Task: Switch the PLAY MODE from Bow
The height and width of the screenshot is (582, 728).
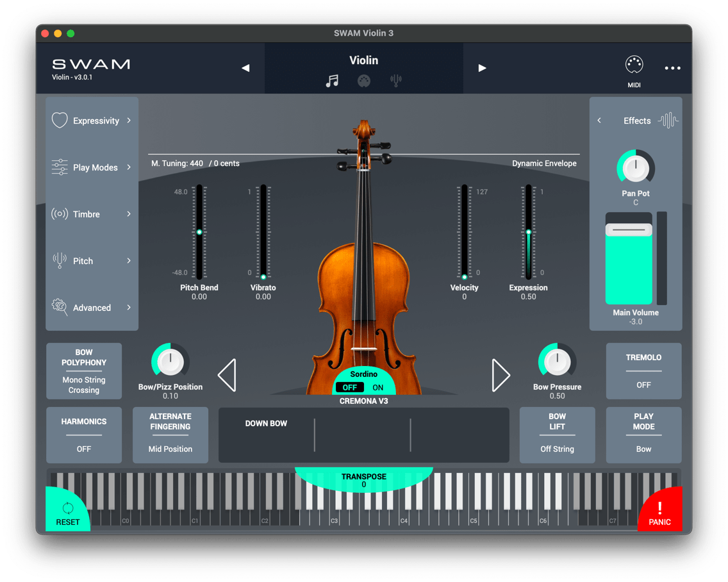Action: coord(643,435)
